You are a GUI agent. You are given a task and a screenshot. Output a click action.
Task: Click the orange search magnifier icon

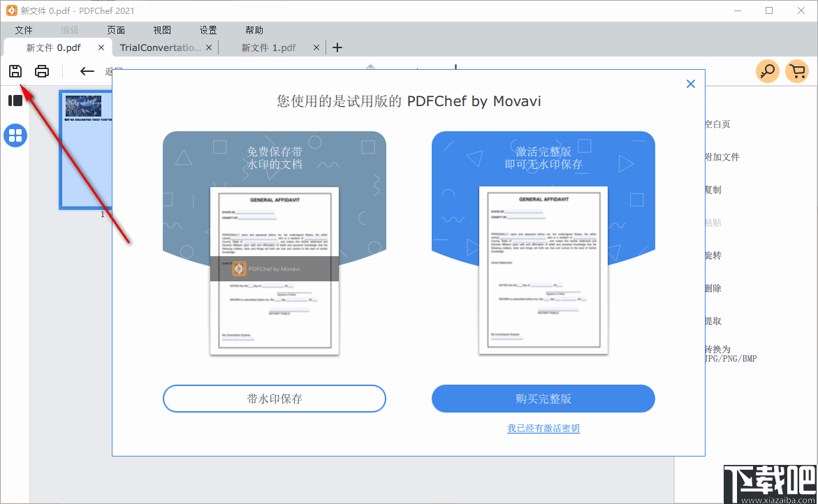pyautogui.click(x=767, y=71)
